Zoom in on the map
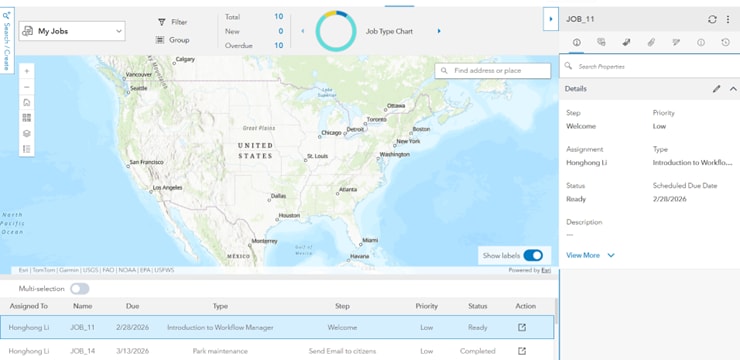 click(26, 71)
